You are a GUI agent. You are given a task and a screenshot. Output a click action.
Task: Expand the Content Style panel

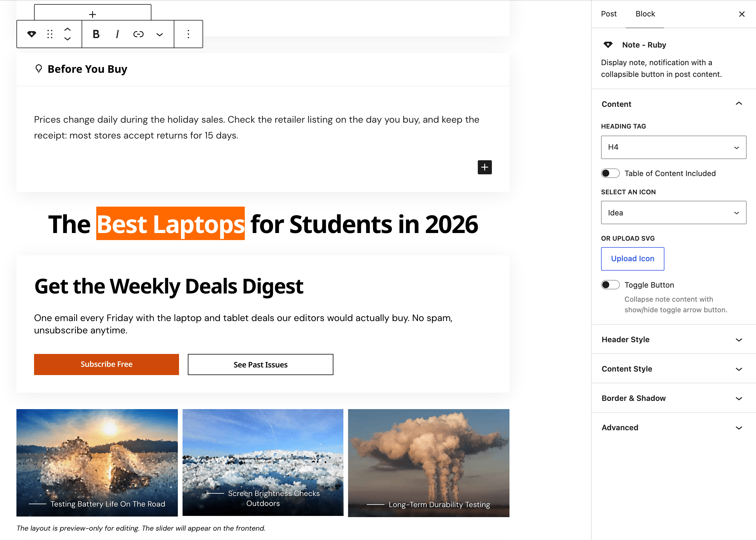pyautogui.click(x=674, y=369)
